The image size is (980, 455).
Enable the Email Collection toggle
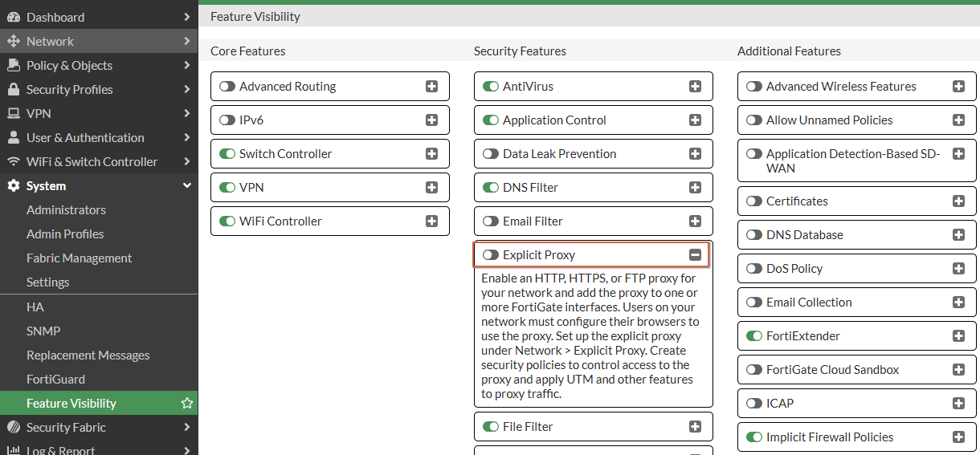[x=754, y=303]
